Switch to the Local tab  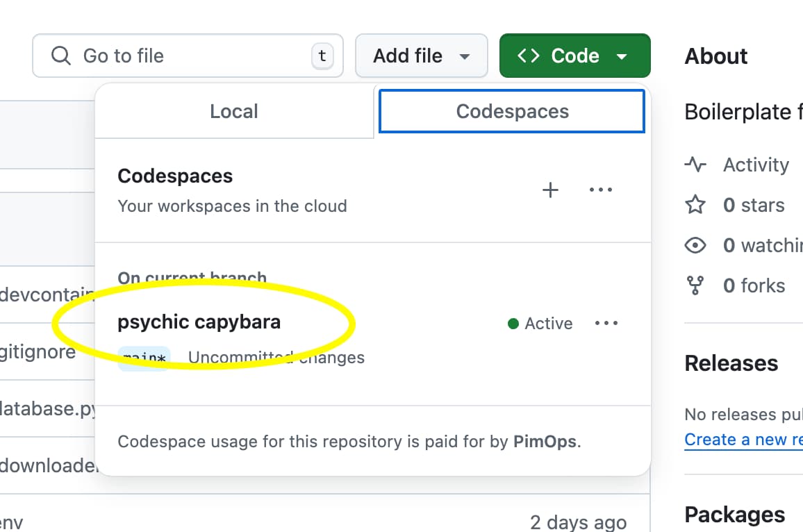point(234,112)
